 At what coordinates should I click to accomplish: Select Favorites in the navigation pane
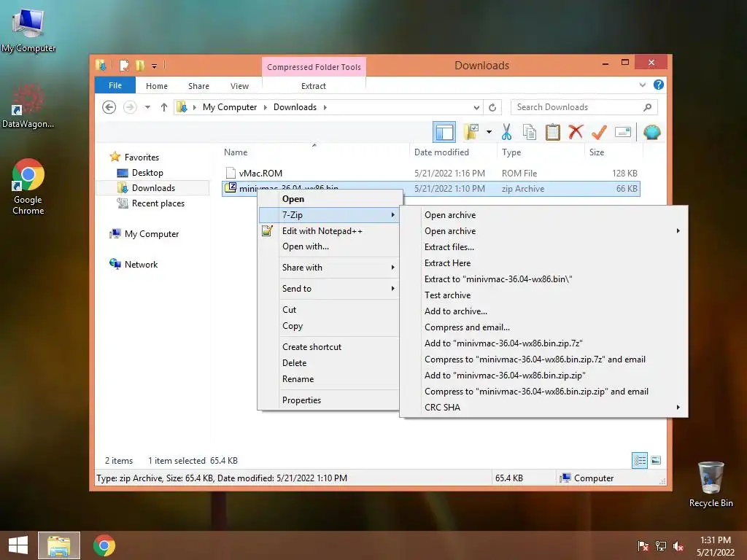pos(142,157)
